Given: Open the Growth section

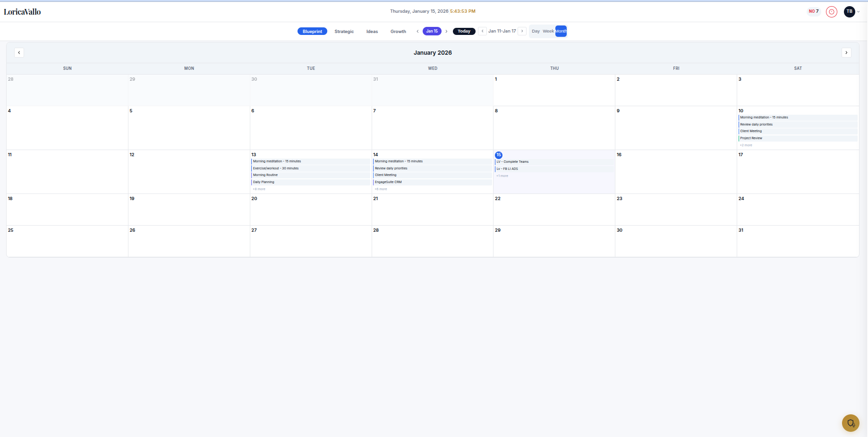Looking at the screenshot, I should (398, 31).
